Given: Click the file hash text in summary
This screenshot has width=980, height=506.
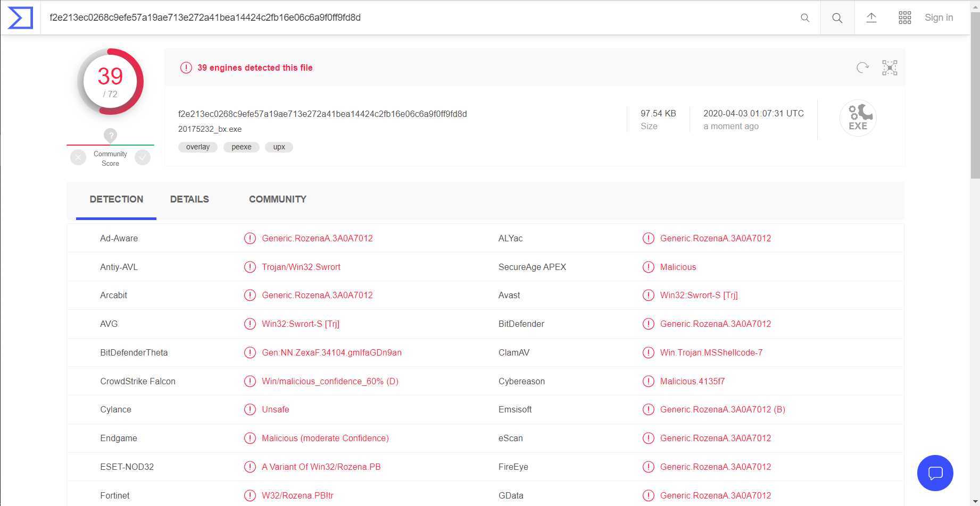Looking at the screenshot, I should [322, 114].
